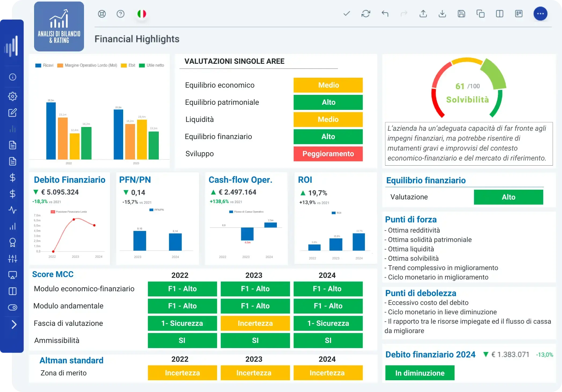
Task: Open the sidebar award badge icon
Action: pyautogui.click(x=13, y=242)
